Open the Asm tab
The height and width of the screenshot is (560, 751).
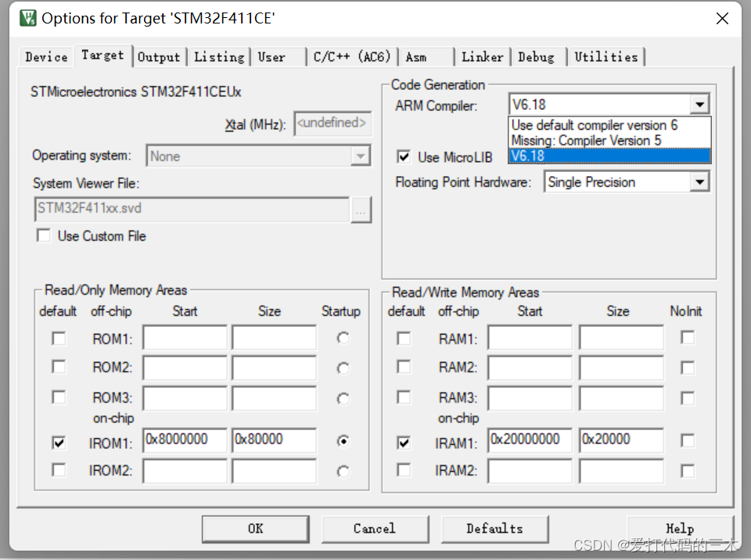point(426,57)
